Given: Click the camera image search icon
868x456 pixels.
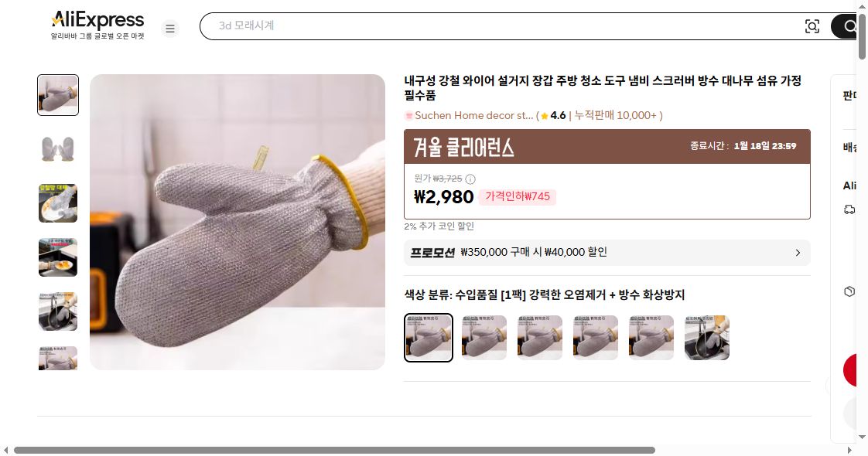Looking at the screenshot, I should [x=812, y=26].
